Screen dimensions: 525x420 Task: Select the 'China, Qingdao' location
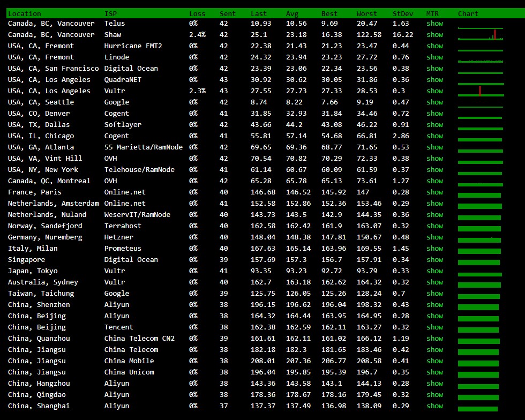(37, 395)
